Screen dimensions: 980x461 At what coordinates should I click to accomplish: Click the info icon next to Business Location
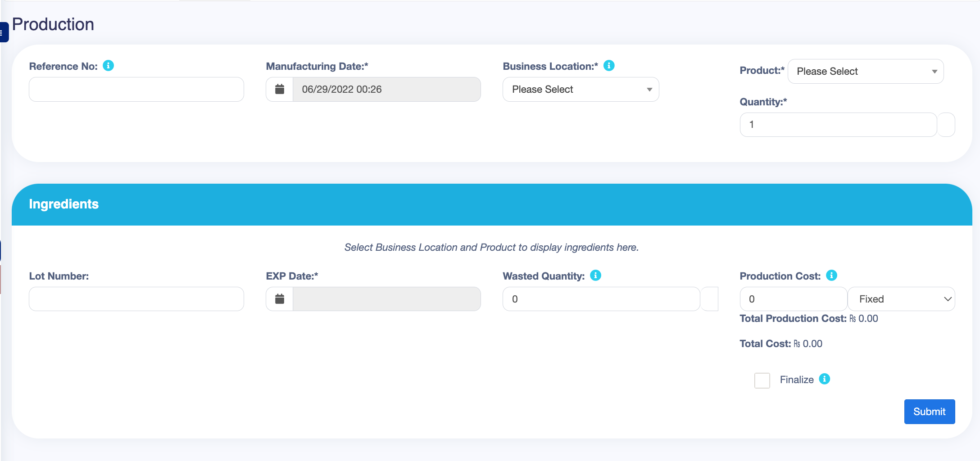pos(609,66)
